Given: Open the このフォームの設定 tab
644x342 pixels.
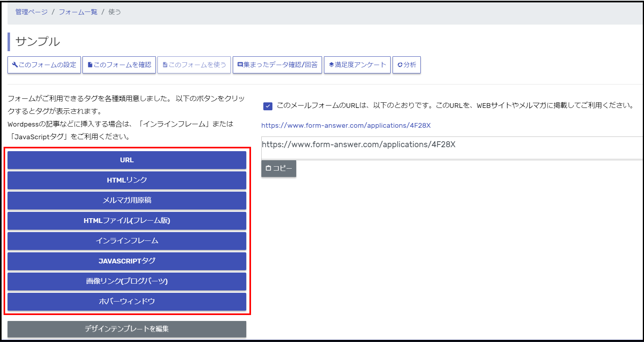Looking at the screenshot, I should click(44, 65).
